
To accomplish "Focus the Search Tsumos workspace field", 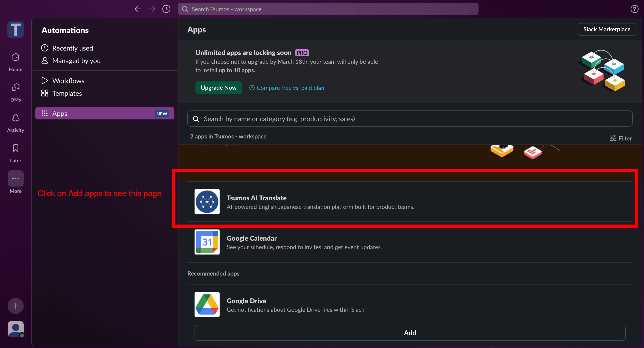I will pos(328,9).
